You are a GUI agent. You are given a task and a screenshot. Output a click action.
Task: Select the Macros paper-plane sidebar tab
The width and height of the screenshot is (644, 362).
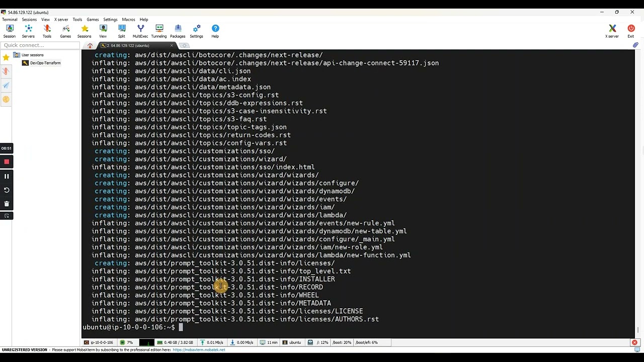[6, 85]
